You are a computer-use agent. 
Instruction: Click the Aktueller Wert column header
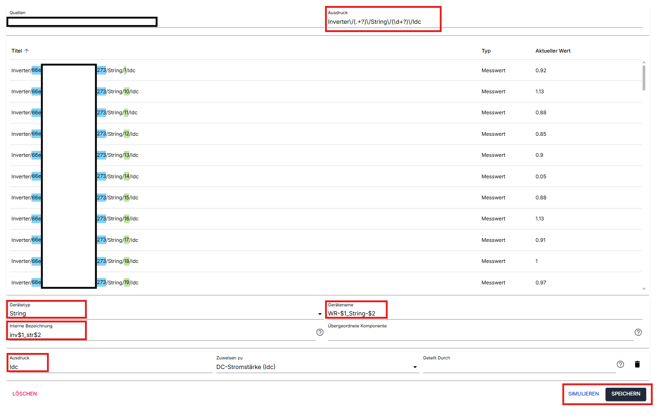click(x=552, y=51)
